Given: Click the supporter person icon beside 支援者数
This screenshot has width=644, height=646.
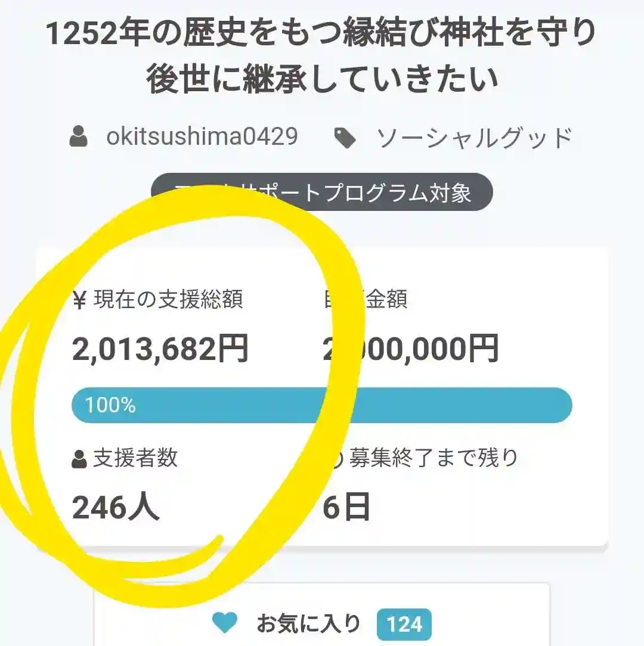Looking at the screenshot, I should (79, 459).
